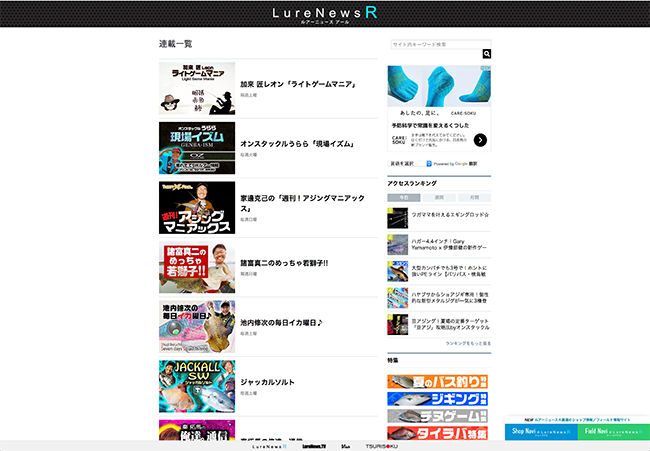Click the blue Shop Navi button
Screen dimensions: 650x451
(x=541, y=432)
